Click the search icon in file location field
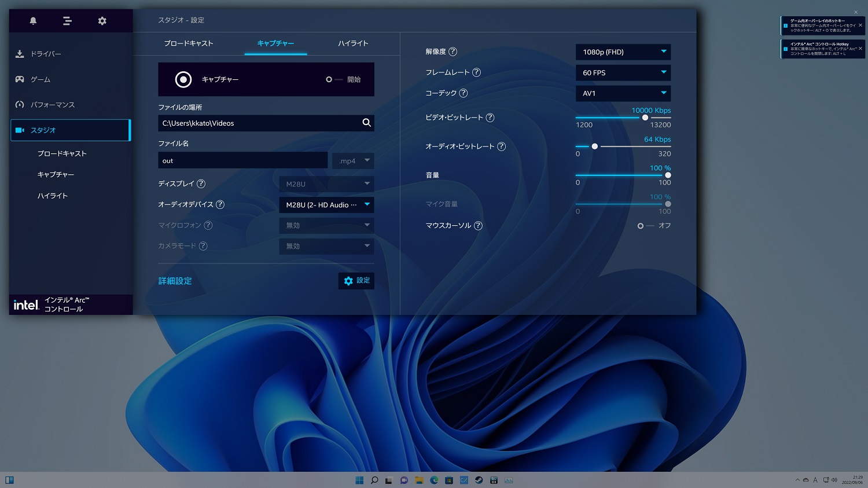868x488 pixels. [366, 123]
